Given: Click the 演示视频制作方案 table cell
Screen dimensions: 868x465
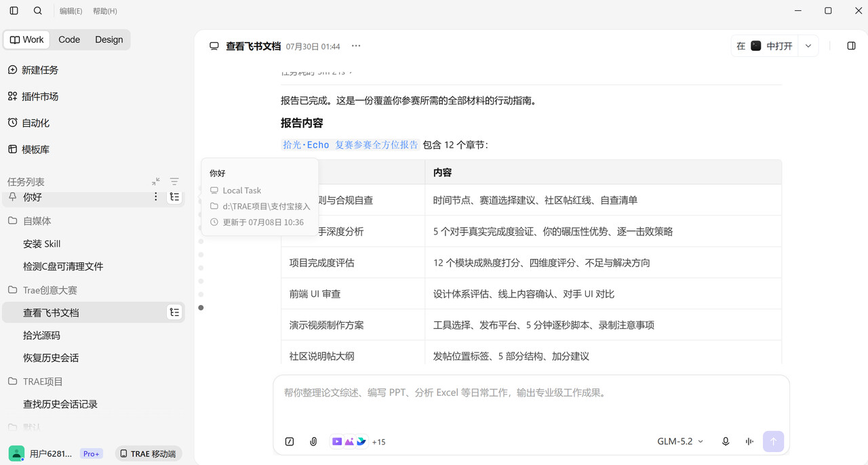Looking at the screenshot, I should coord(353,325).
